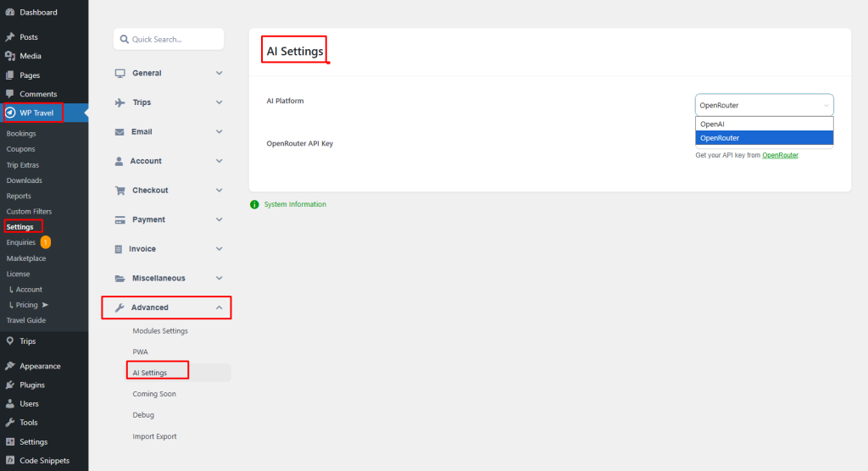
Task: Click the Plugins plug icon
Action: tap(10, 385)
